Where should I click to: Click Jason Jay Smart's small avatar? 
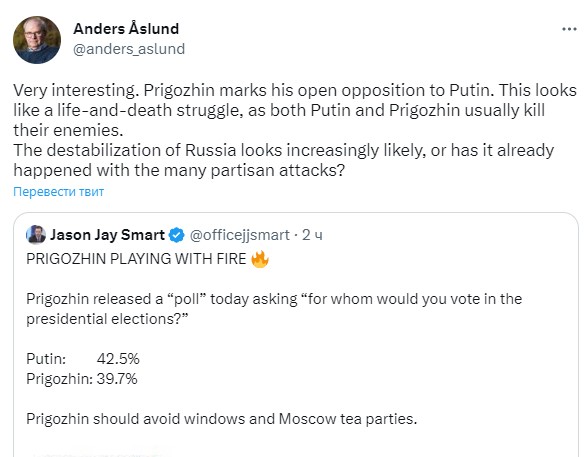36,235
